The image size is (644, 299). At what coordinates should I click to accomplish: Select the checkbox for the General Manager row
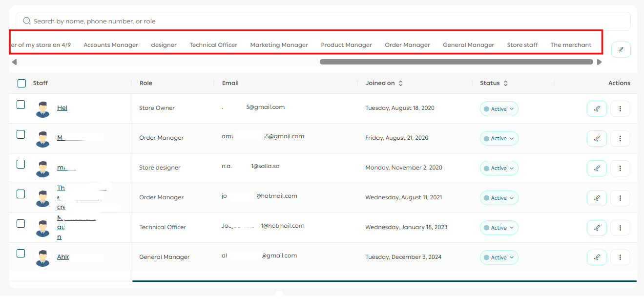tap(21, 253)
